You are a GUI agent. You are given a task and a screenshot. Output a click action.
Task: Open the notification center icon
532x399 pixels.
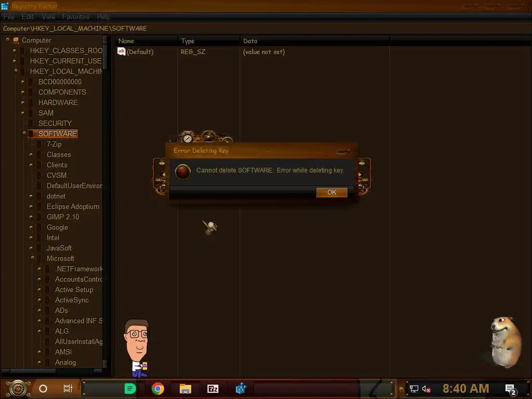pyautogui.click(x=511, y=390)
